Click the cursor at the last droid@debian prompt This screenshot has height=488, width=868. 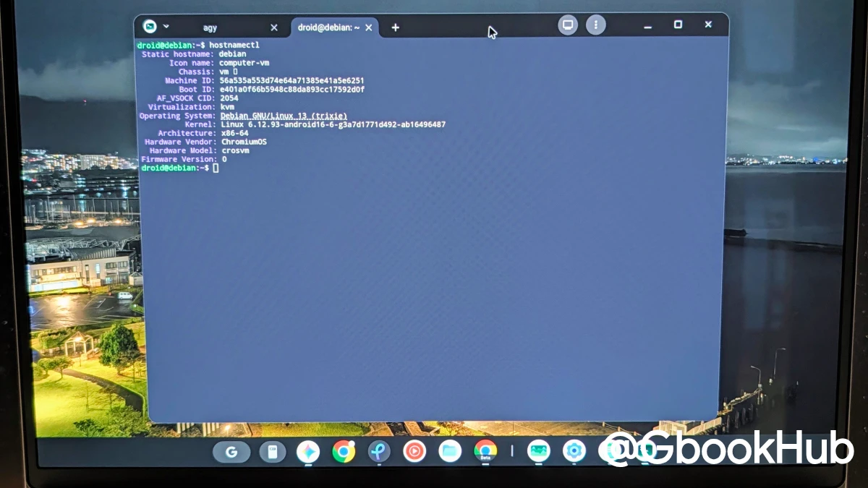pyautogui.click(x=216, y=168)
